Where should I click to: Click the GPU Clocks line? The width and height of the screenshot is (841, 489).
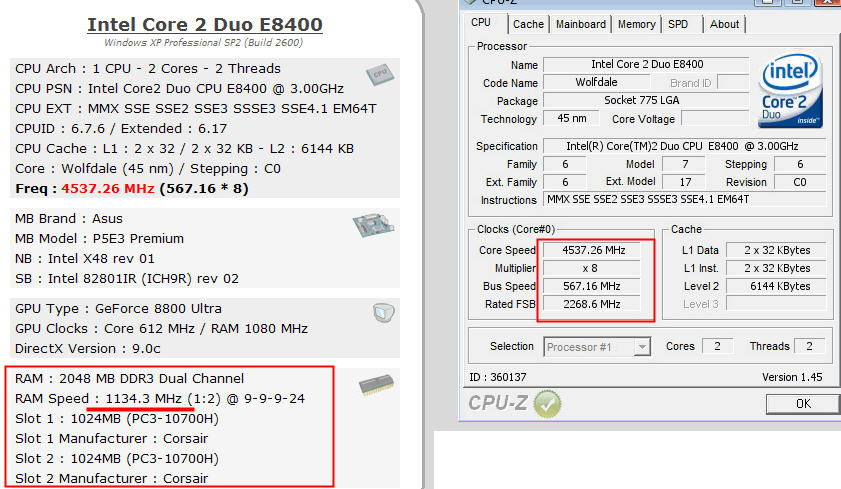161,329
